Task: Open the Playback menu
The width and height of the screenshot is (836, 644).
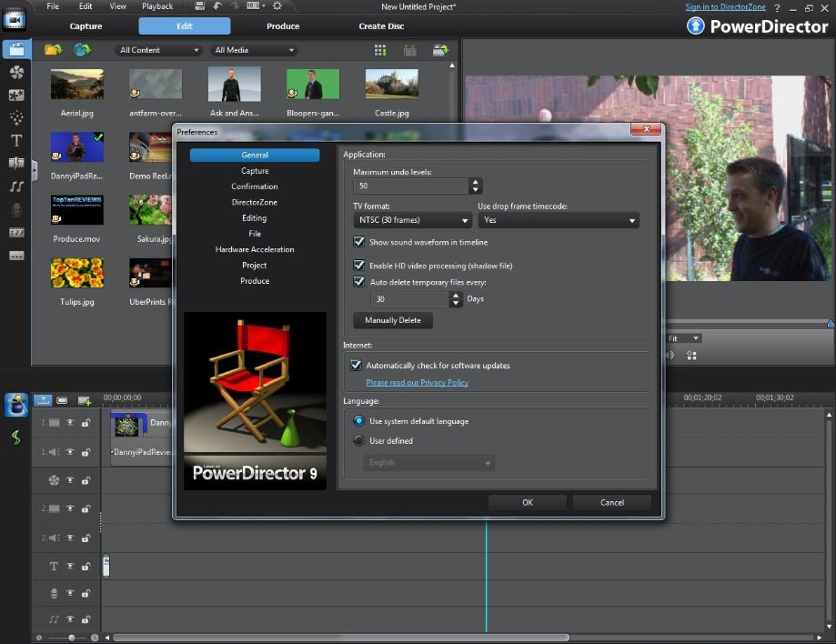Action: click(157, 6)
